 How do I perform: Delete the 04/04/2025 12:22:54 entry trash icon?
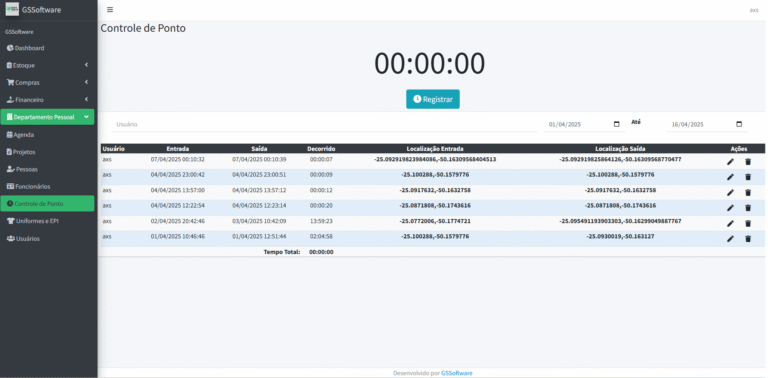coord(748,208)
